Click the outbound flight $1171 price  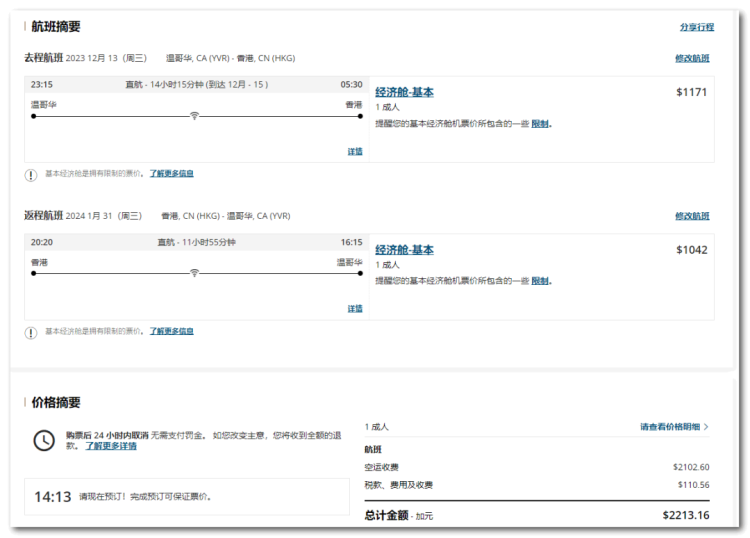[x=691, y=93]
